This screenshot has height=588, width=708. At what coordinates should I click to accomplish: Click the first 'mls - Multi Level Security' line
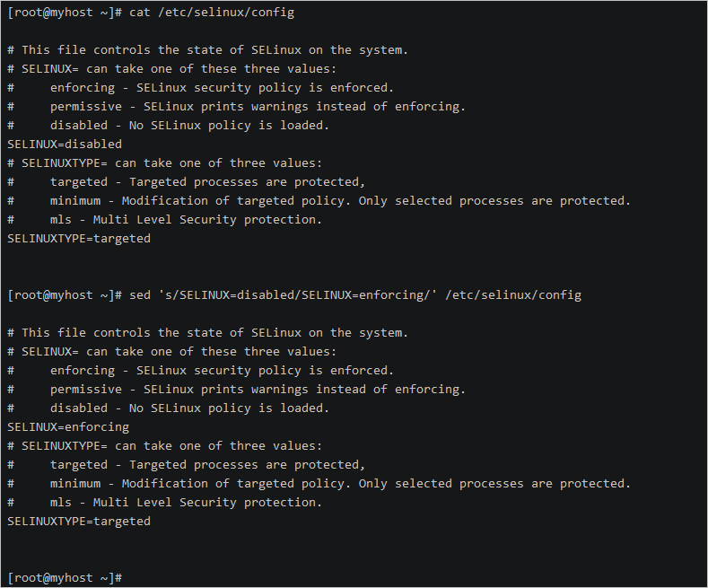coord(185,219)
